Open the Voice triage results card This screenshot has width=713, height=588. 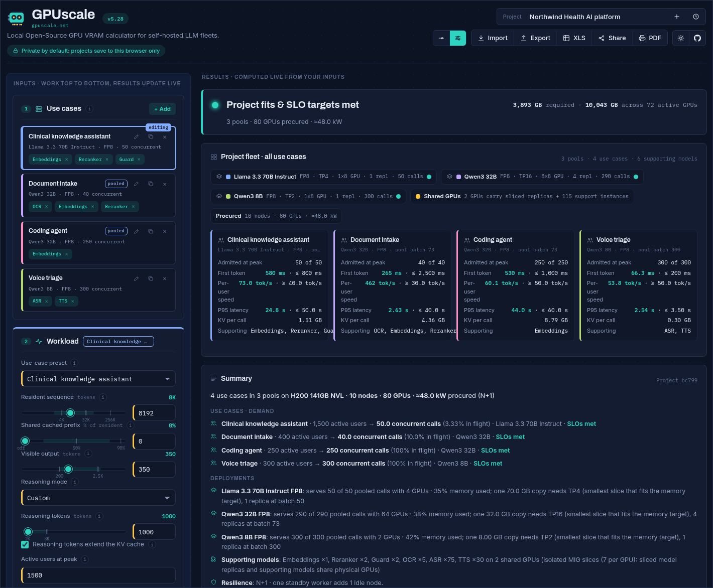click(638, 285)
